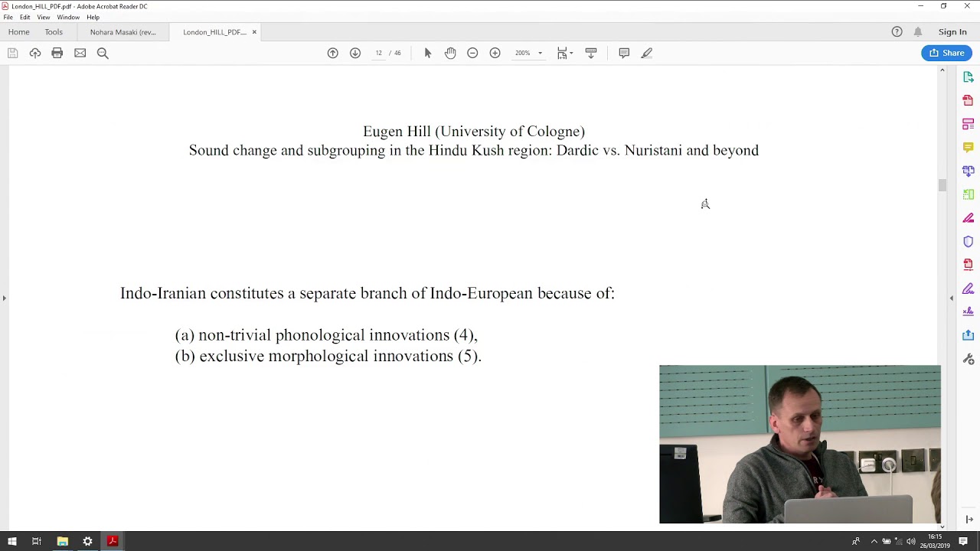Click the upload to cloud icon

click(35, 53)
